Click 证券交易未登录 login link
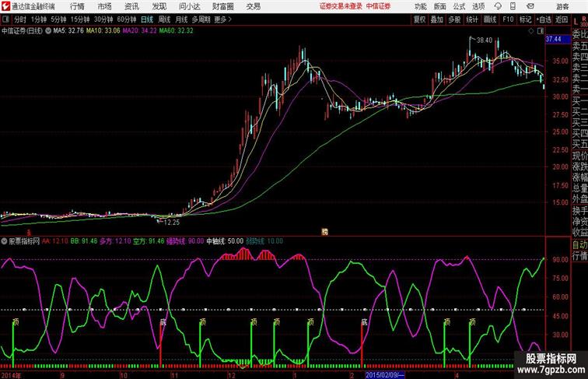The height and width of the screenshot is (379, 588). tap(341, 6)
